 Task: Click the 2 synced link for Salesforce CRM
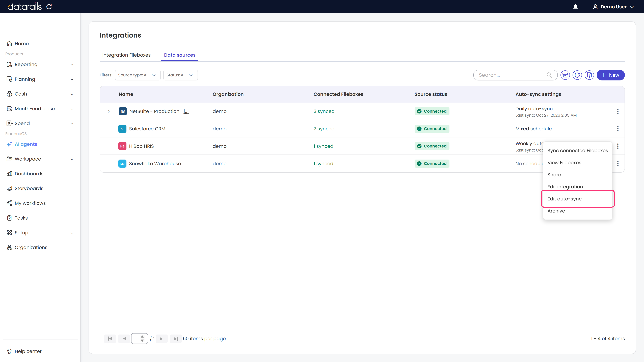click(x=324, y=129)
